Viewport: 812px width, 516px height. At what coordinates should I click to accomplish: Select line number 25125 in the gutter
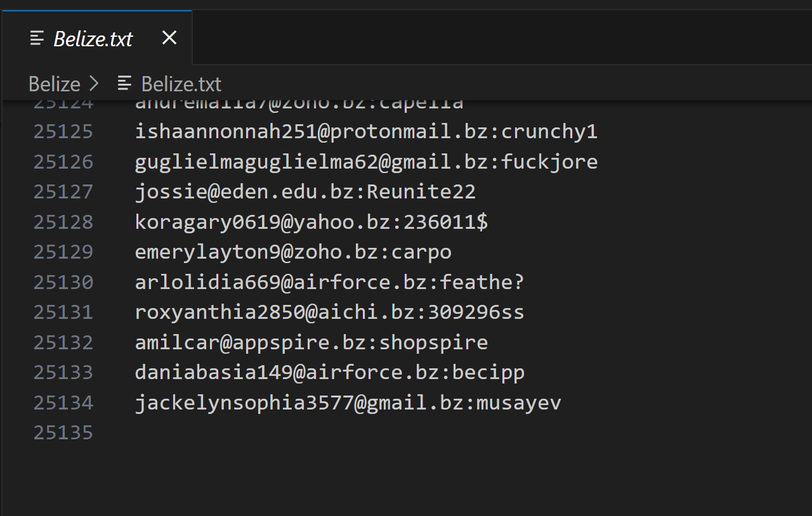63,132
